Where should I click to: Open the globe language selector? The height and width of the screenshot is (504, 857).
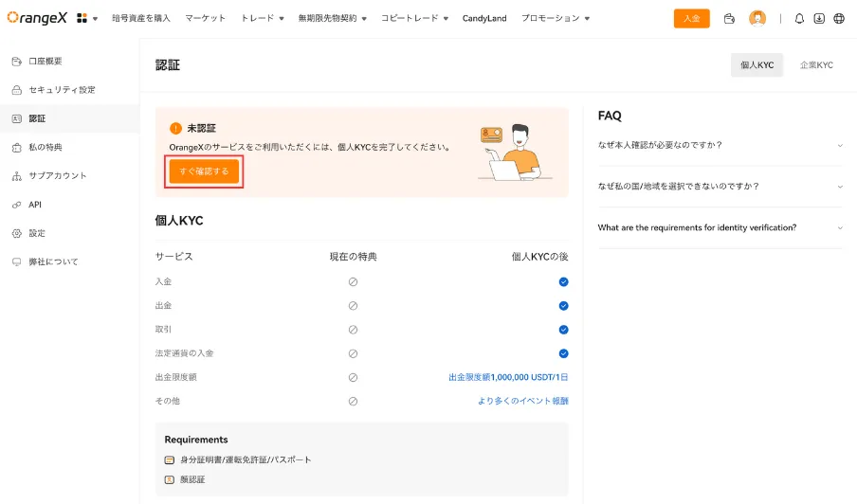pos(839,19)
